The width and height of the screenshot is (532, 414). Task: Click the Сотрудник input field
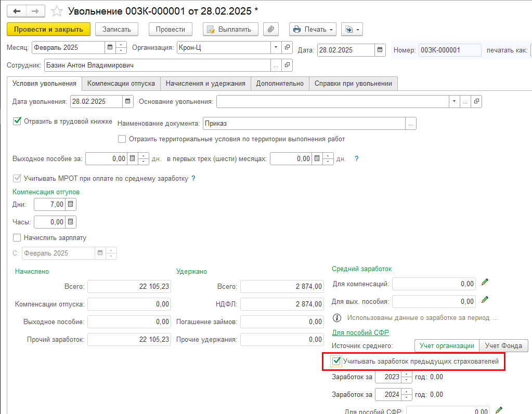tap(156, 65)
